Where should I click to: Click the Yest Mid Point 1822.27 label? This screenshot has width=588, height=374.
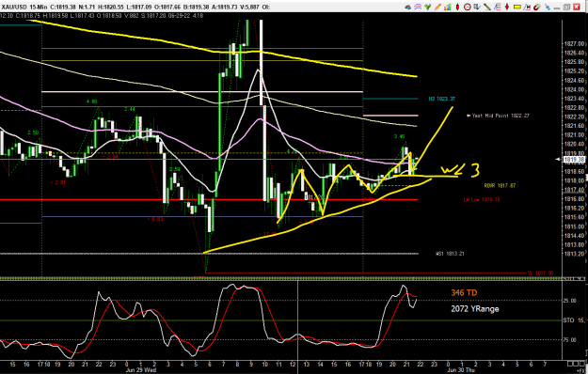pyautogui.click(x=501, y=116)
